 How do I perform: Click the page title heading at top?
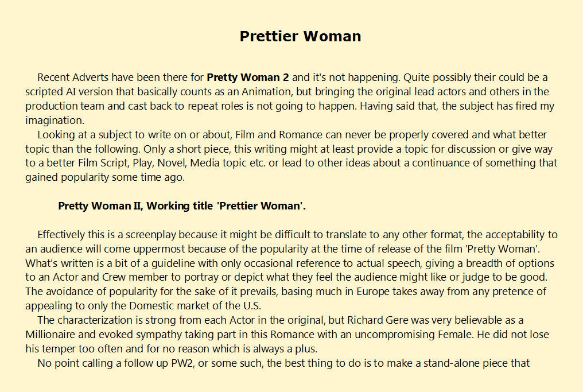point(300,36)
